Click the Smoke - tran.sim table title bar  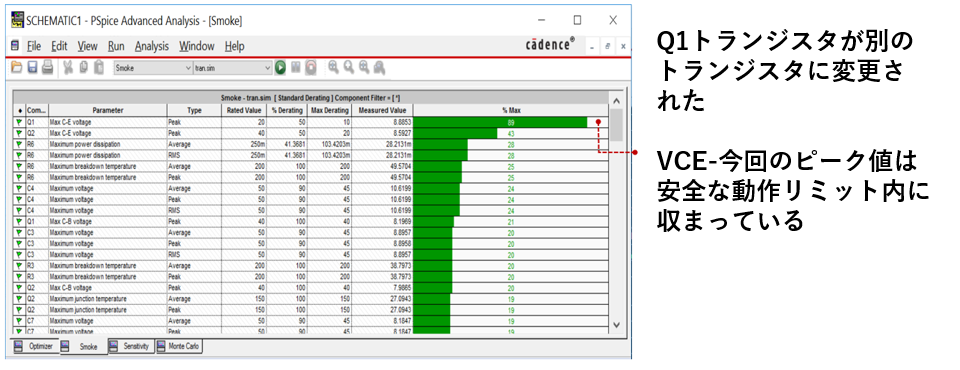click(310, 98)
